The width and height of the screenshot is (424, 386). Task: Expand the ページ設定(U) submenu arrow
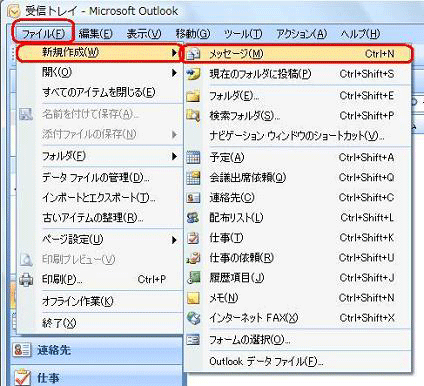(x=174, y=240)
